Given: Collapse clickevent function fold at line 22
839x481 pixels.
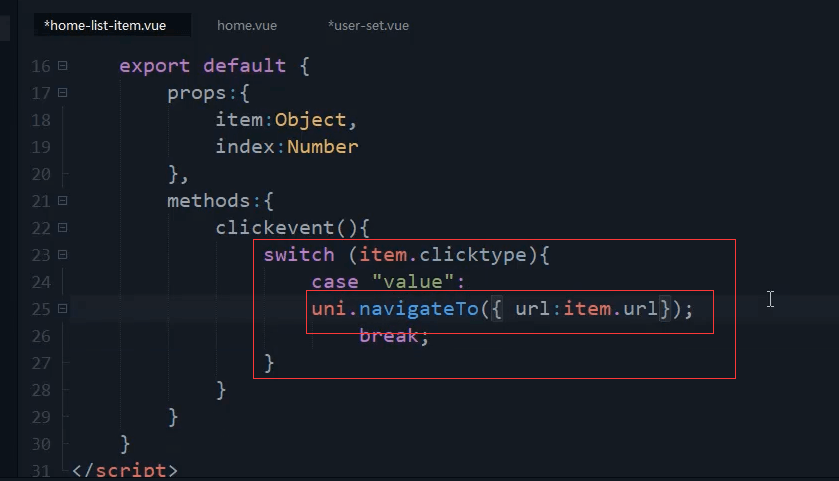Looking at the screenshot, I should pyautogui.click(x=63, y=228).
